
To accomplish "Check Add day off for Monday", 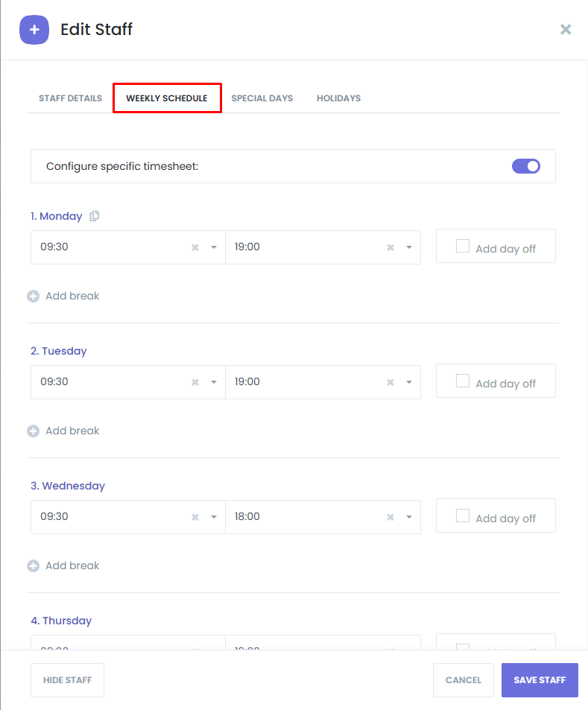I will (463, 247).
